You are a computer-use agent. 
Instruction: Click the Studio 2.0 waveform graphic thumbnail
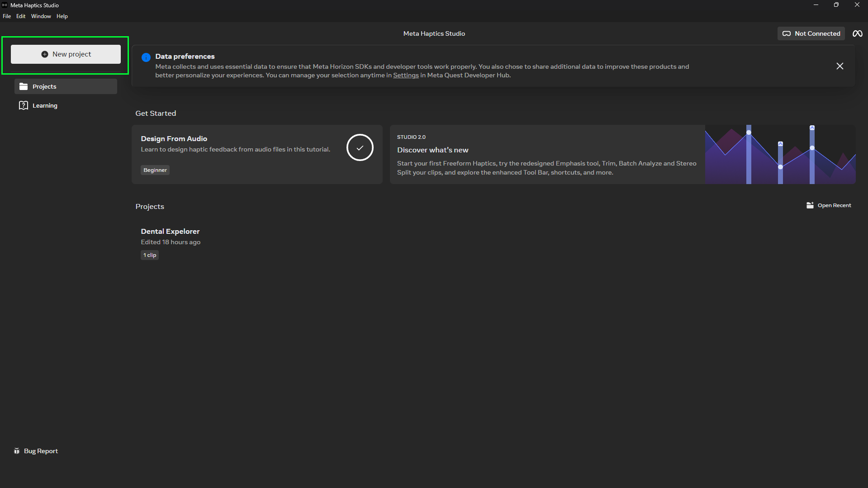[780, 154]
